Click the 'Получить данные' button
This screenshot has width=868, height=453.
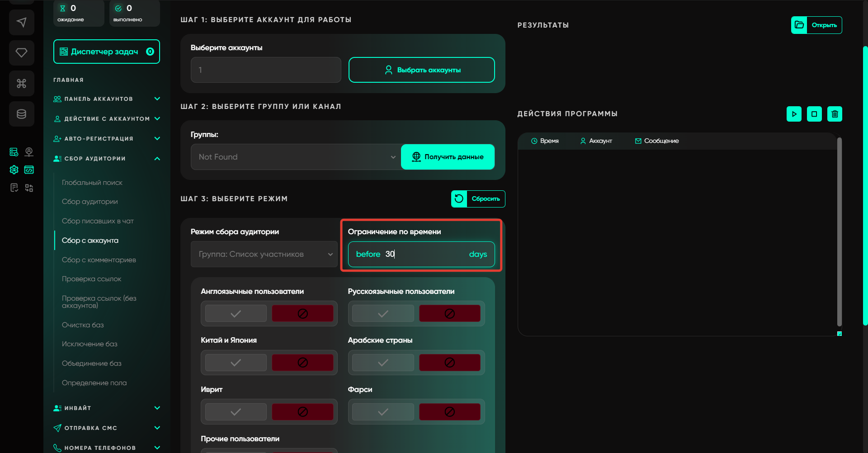point(448,157)
